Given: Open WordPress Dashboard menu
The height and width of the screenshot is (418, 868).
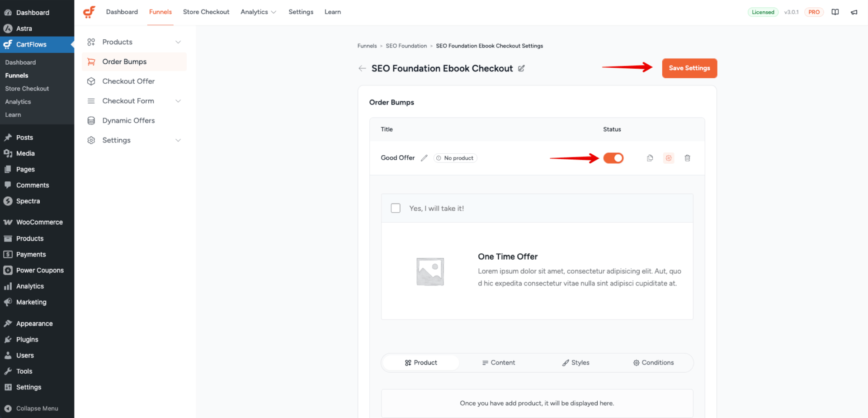Looking at the screenshot, I should [x=37, y=13].
